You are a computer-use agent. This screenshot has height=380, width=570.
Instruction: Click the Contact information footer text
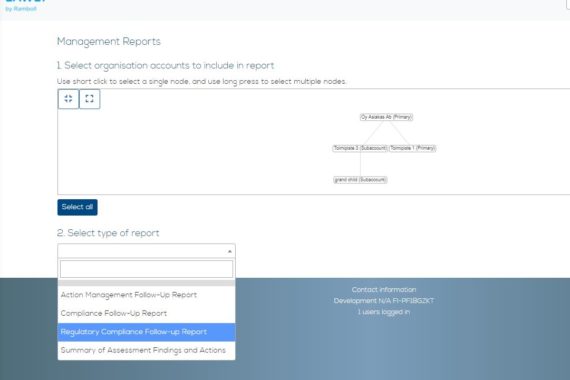[x=384, y=290]
